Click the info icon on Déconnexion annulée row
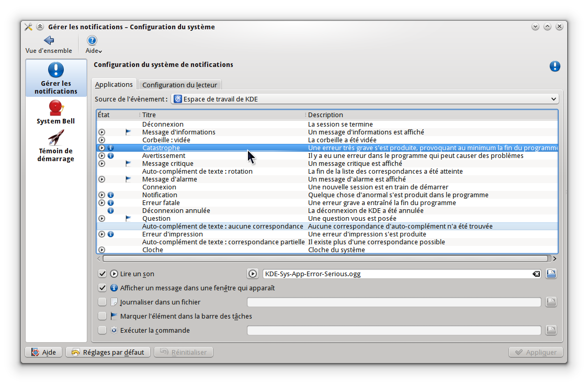 (110, 211)
